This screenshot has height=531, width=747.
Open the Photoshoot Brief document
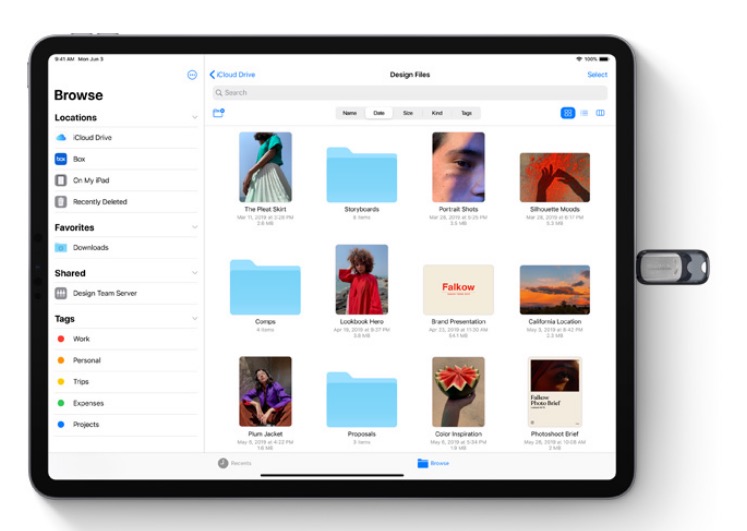click(555, 391)
